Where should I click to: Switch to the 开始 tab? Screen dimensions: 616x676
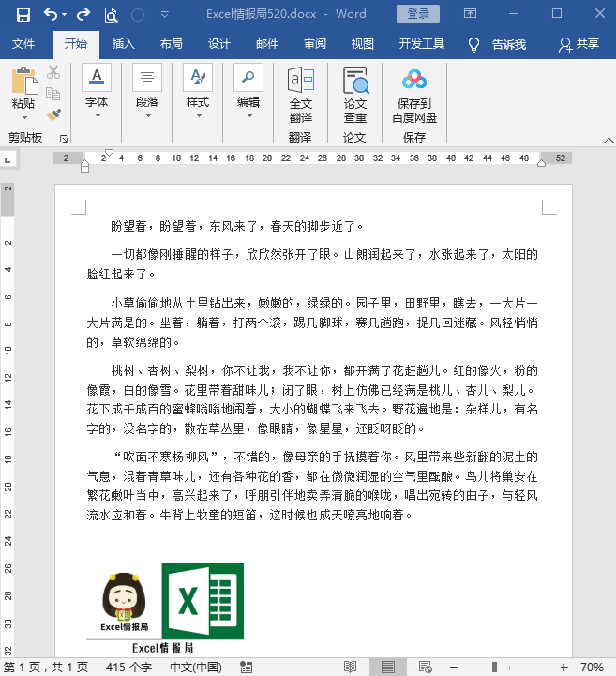click(x=76, y=44)
